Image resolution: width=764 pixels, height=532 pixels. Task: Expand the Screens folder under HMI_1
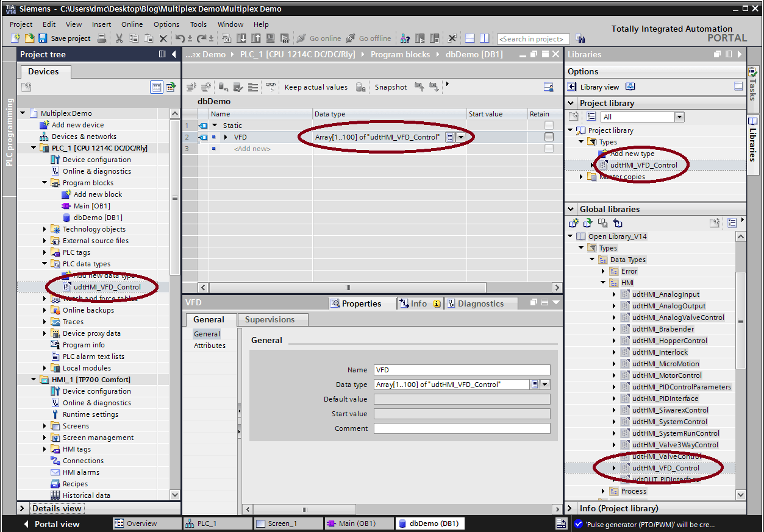point(45,426)
